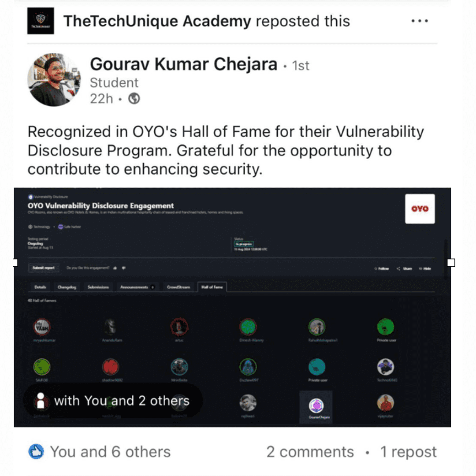Open the 2 comments link

pos(310,452)
